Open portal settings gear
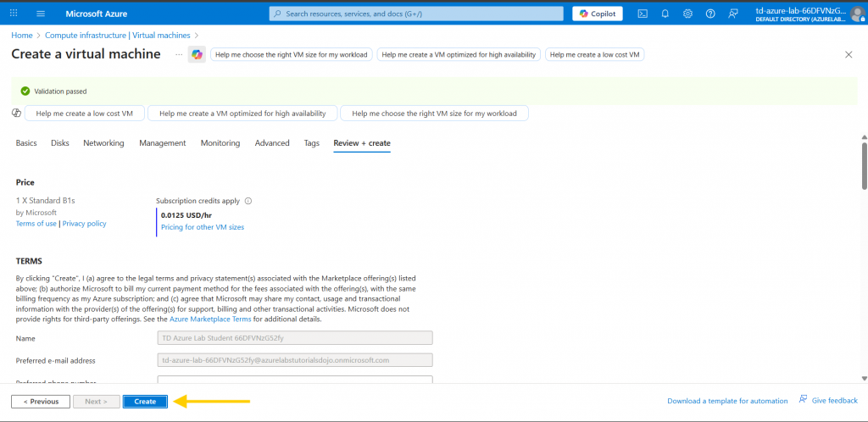The height and width of the screenshot is (422, 868). click(x=687, y=14)
